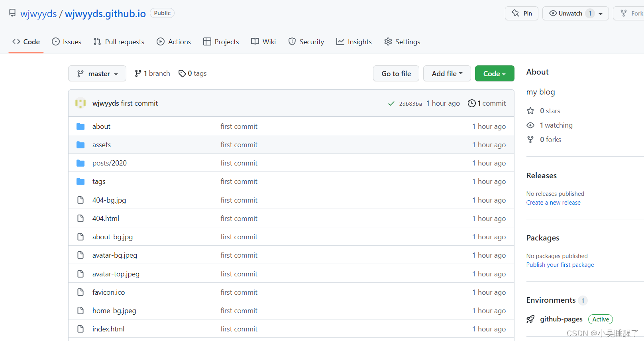The height and width of the screenshot is (341, 644).
Task: Click the fork icon beside 0 forks
Action: pyautogui.click(x=530, y=140)
